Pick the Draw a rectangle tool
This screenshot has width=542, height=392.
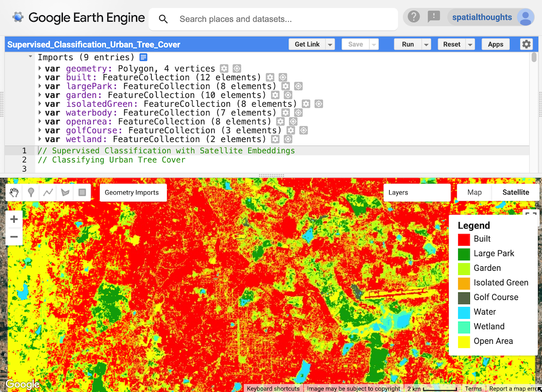coord(82,192)
